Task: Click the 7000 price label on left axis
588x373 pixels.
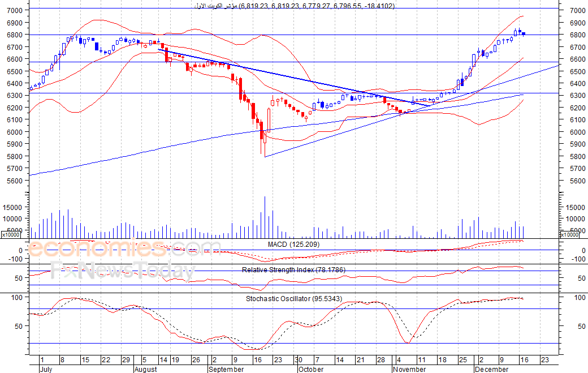Action: pos(15,11)
